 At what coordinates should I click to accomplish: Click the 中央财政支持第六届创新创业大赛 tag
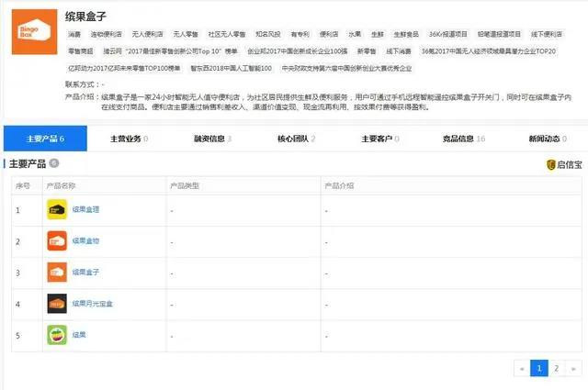(346, 68)
